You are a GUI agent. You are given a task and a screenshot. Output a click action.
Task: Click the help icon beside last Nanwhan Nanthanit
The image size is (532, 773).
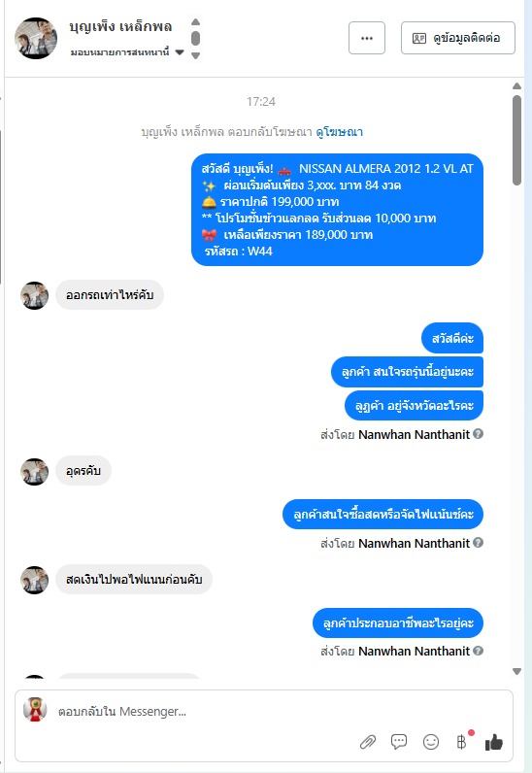click(x=478, y=651)
